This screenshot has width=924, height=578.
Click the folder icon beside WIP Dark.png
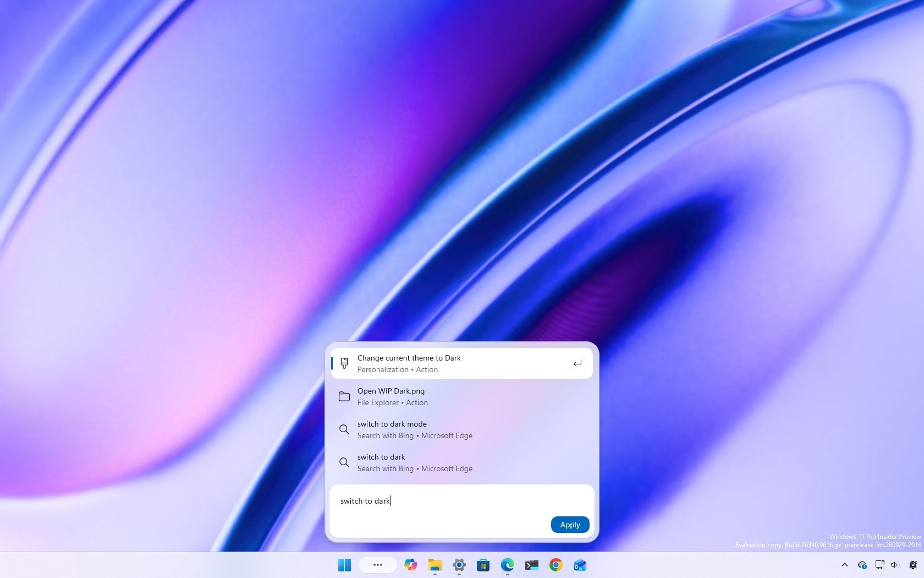click(344, 396)
